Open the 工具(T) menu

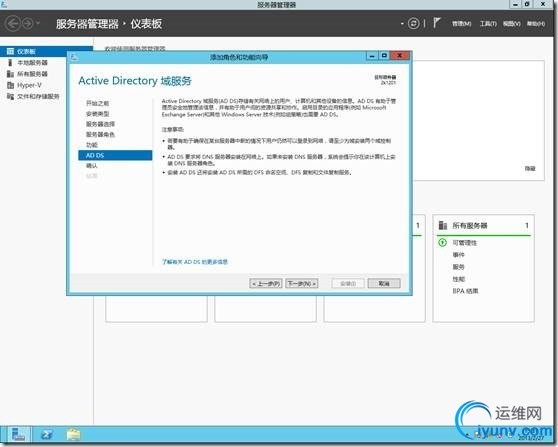click(x=488, y=23)
